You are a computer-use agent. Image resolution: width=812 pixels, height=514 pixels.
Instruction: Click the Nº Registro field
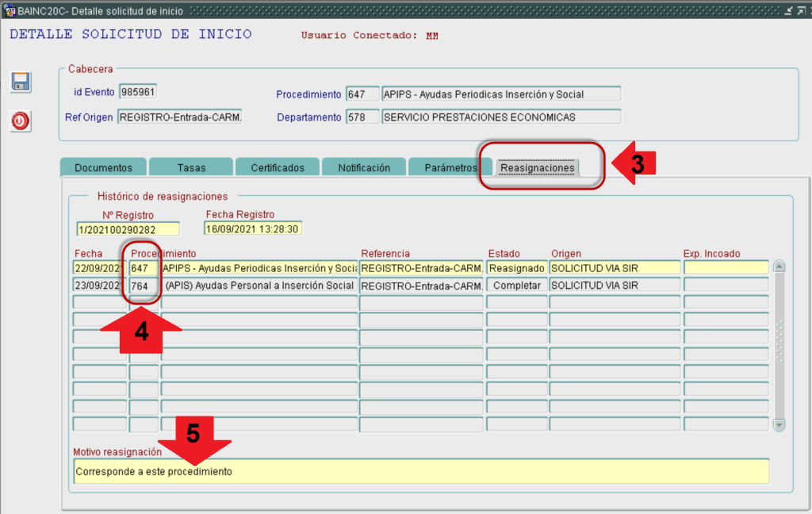point(128,229)
